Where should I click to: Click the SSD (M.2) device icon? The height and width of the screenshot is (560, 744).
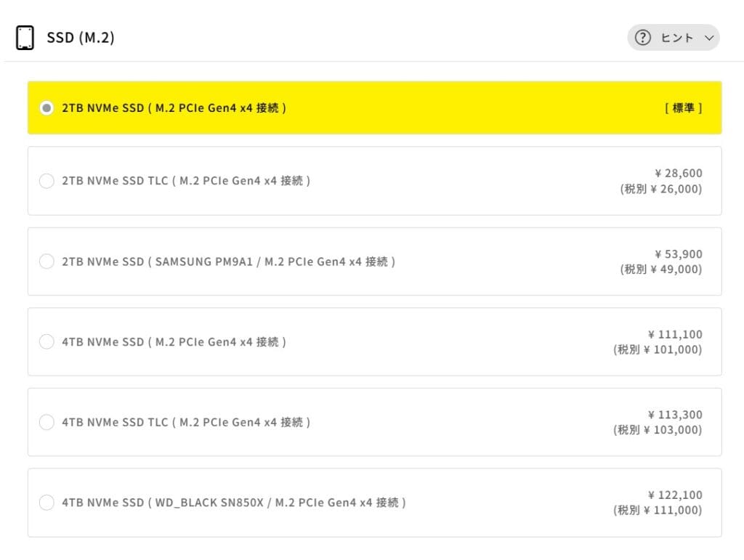coord(25,38)
